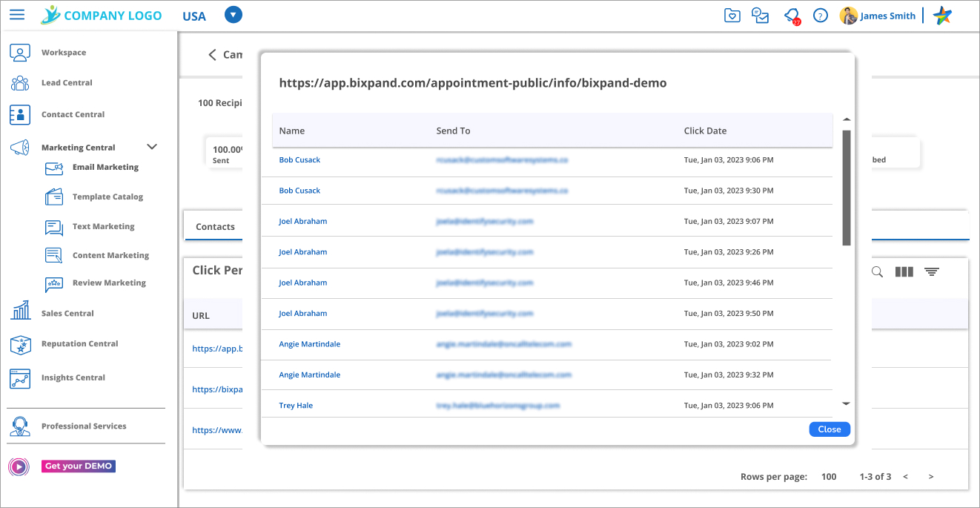Click the Angie Martindale name link
980x508 pixels.
(309, 344)
